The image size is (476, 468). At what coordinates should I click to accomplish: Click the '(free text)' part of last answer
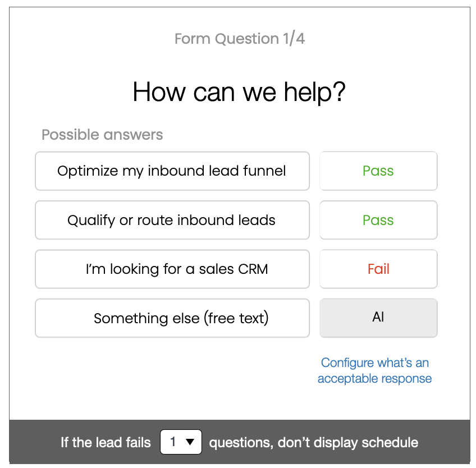236,318
